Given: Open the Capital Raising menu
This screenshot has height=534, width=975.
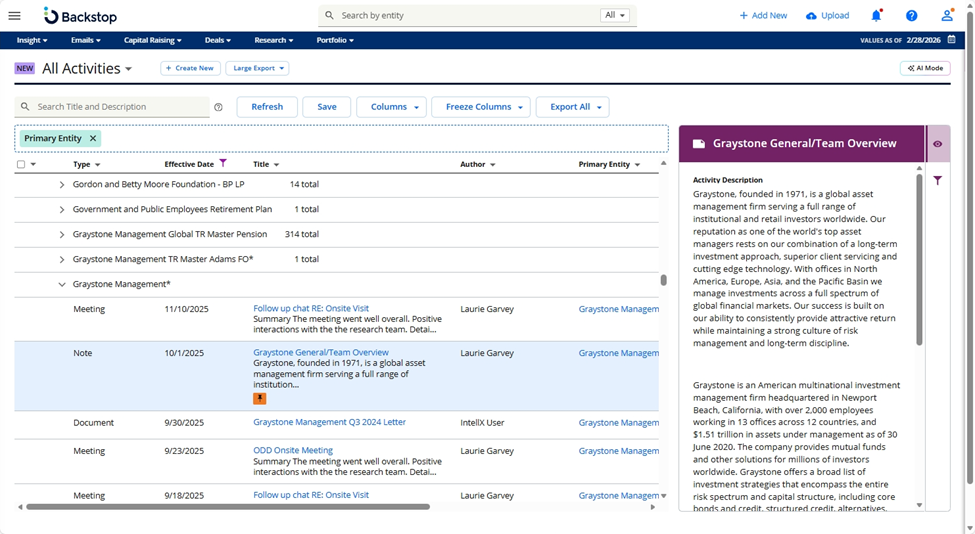Looking at the screenshot, I should 152,40.
